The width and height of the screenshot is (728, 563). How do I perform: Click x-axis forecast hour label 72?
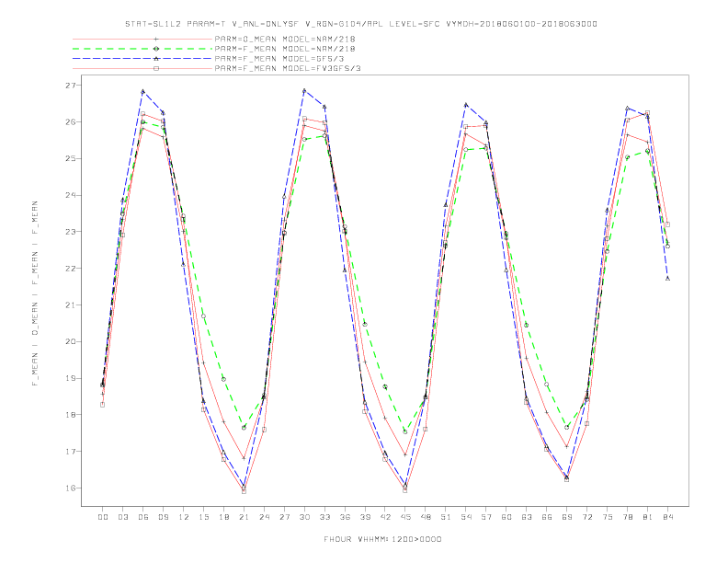coord(587,517)
